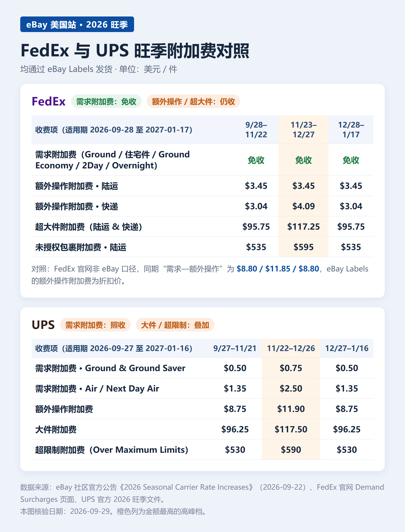
Task: Click the 大件 / 超限制：叠加 pill
Action: click(x=175, y=325)
